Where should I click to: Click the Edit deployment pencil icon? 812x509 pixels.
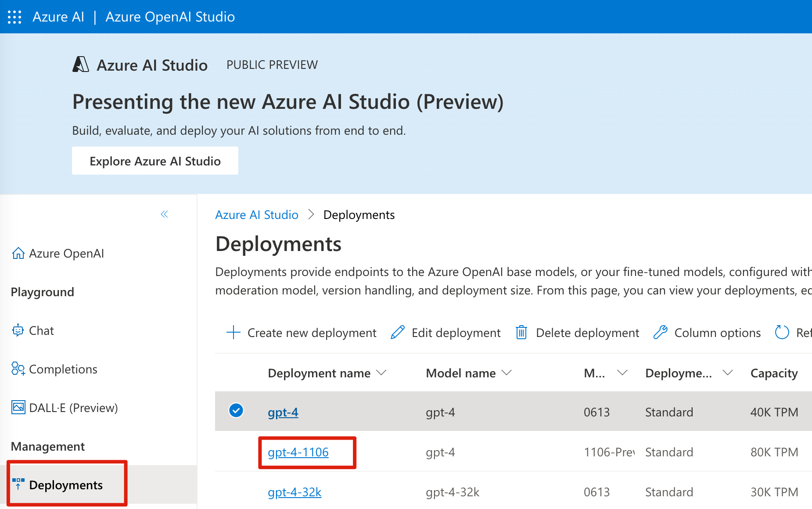[x=398, y=333]
